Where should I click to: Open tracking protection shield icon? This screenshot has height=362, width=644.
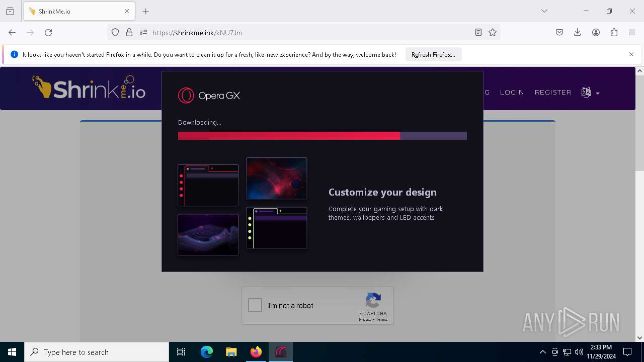point(115,32)
